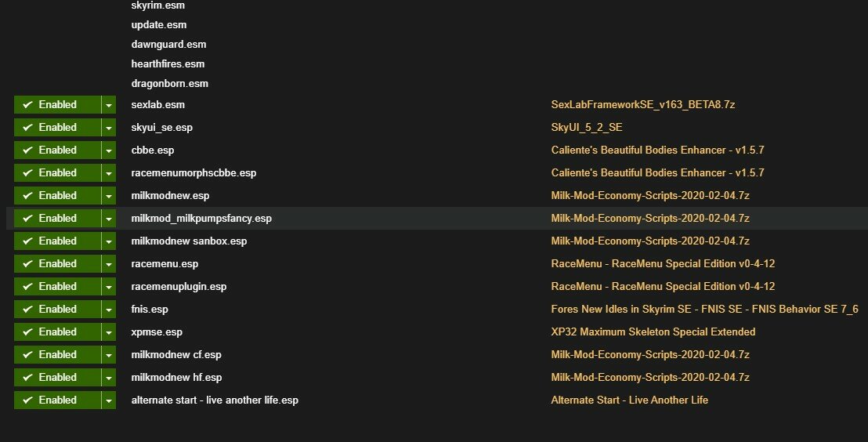Click checkmark icon on milkmod_milkpumpsfancy.esp row
Screen dimensions: 868x442
pyautogui.click(x=27, y=218)
